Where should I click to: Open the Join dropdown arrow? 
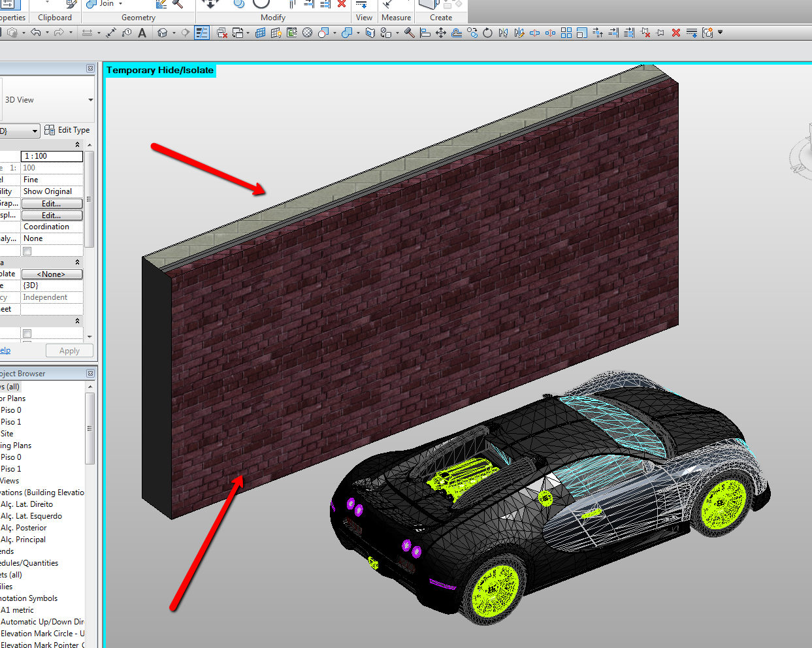tap(121, 4)
